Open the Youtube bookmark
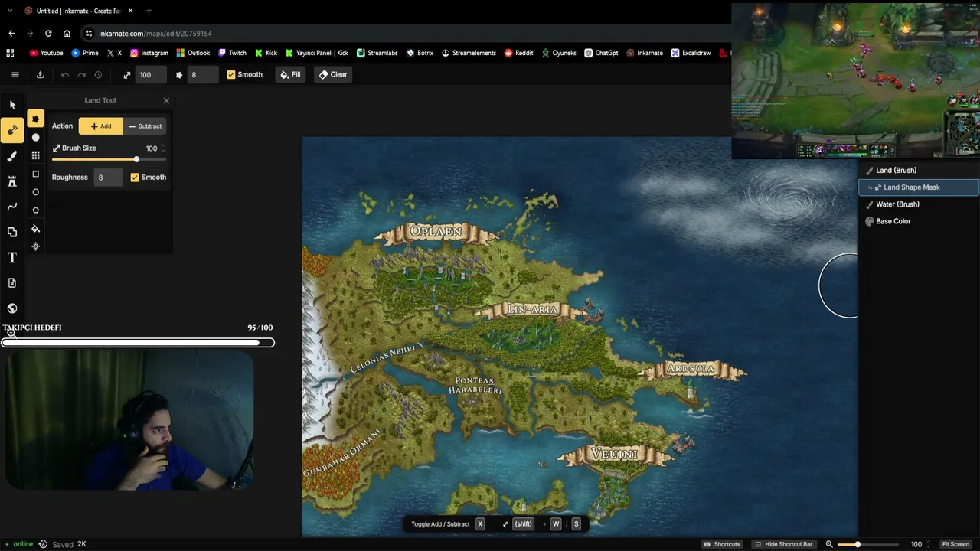 (x=46, y=53)
